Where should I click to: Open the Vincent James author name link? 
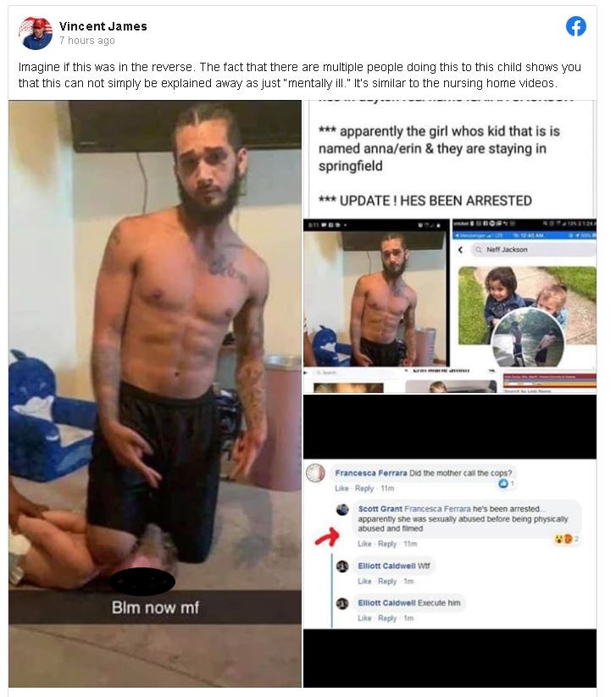tap(103, 26)
